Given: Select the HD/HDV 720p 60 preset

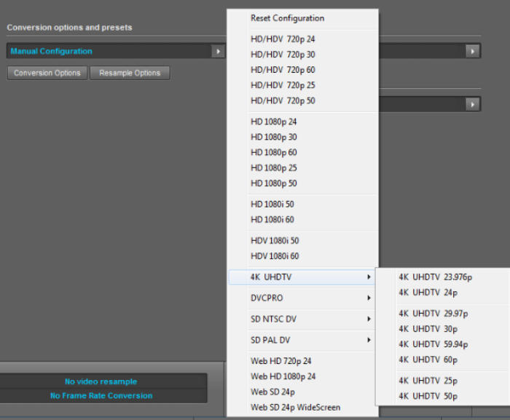Looking at the screenshot, I should click(x=283, y=70).
